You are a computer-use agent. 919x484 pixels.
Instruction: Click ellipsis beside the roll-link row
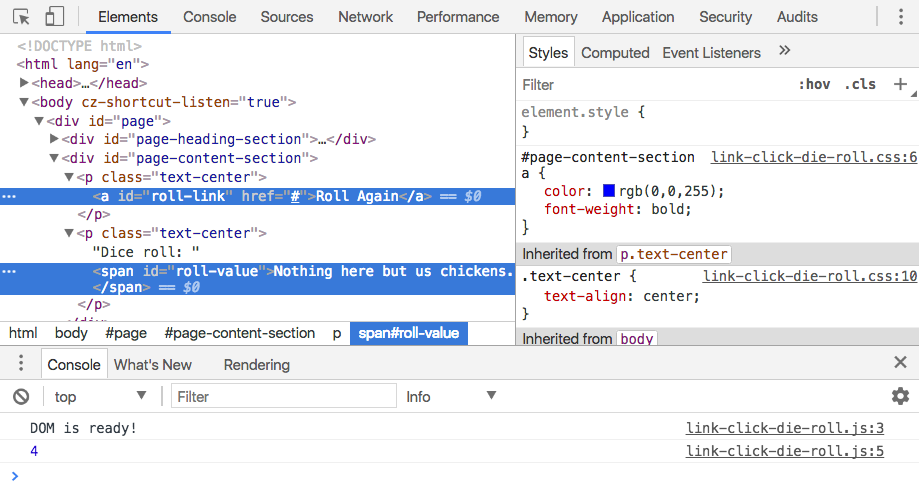[x=9, y=196]
